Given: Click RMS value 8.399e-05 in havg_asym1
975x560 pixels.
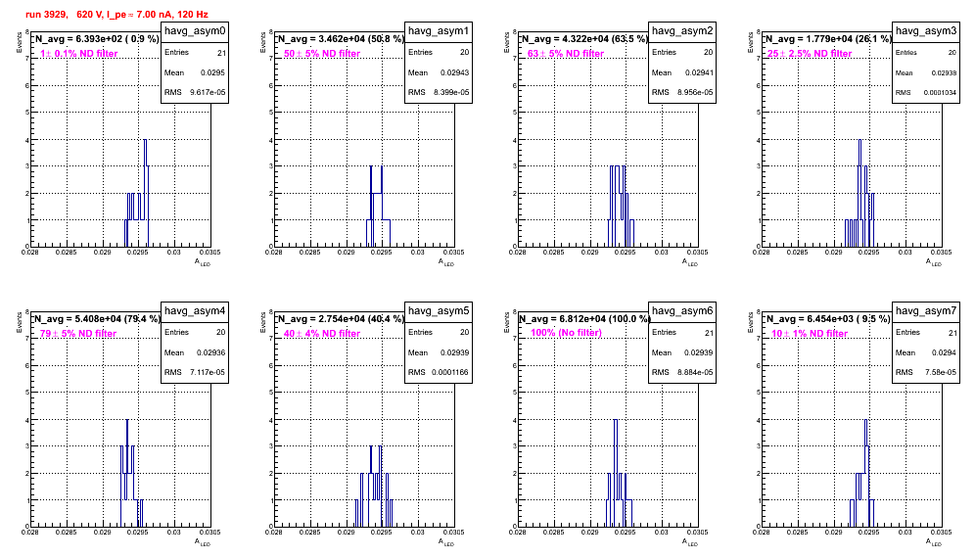Looking at the screenshot, I should coord(451,92).
